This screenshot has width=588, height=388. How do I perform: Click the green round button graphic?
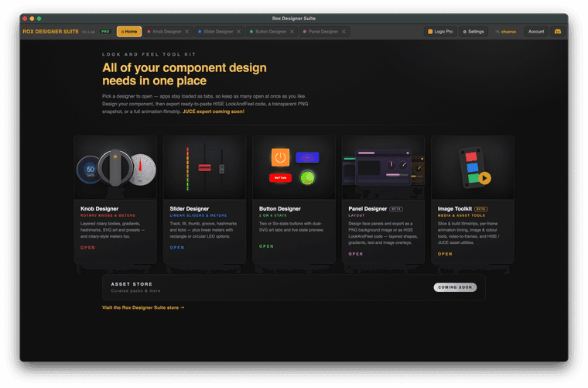tap(307, 177)
